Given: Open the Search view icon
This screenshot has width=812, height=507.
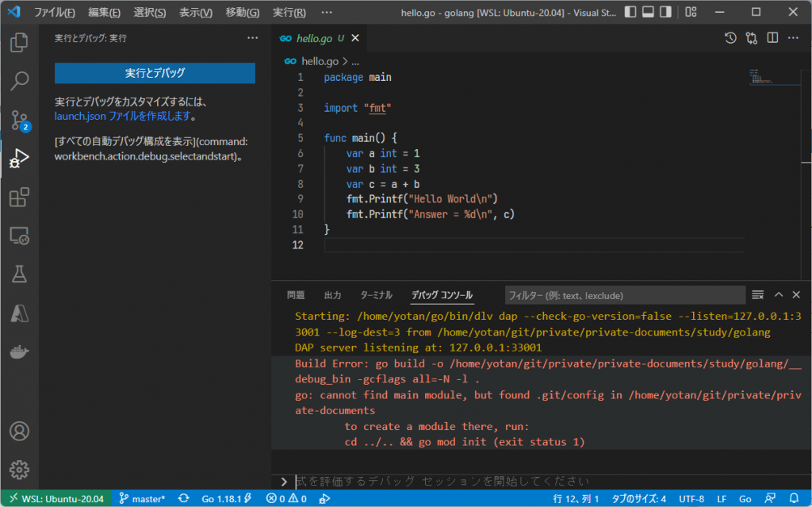Looking at the screenshot, I should [x=19, y=81].
